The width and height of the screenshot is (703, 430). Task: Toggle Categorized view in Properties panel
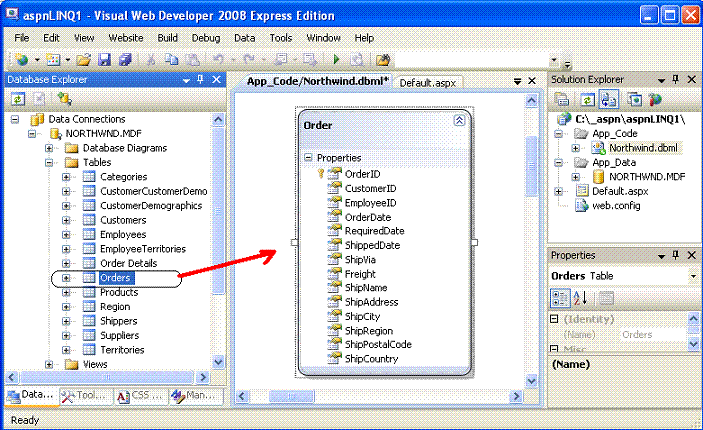[x=560, y=298]
